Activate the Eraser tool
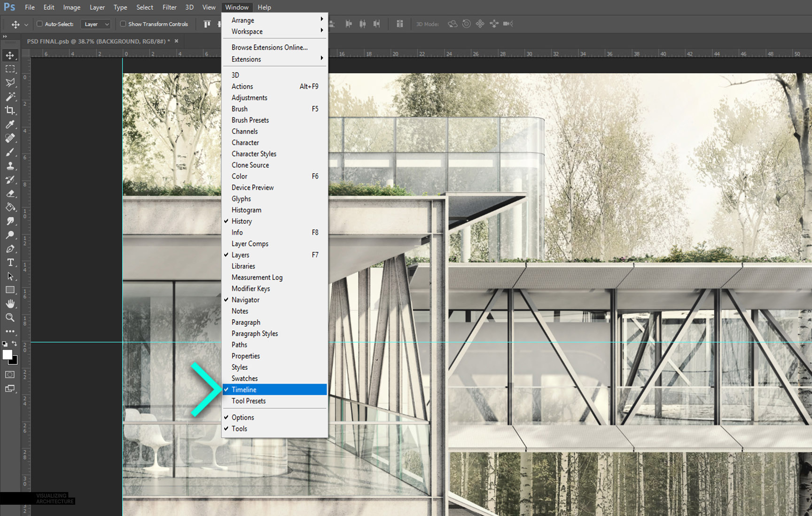 tap(10, 193)
